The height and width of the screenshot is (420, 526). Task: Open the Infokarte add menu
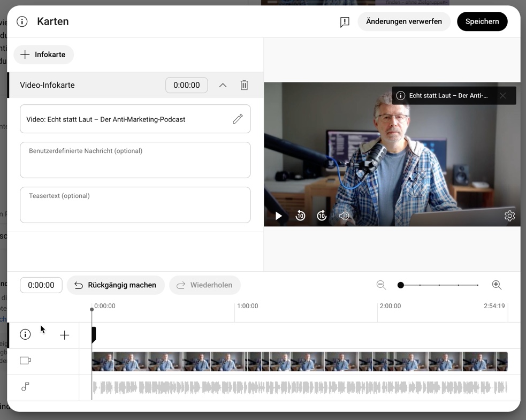coord(43,55)
